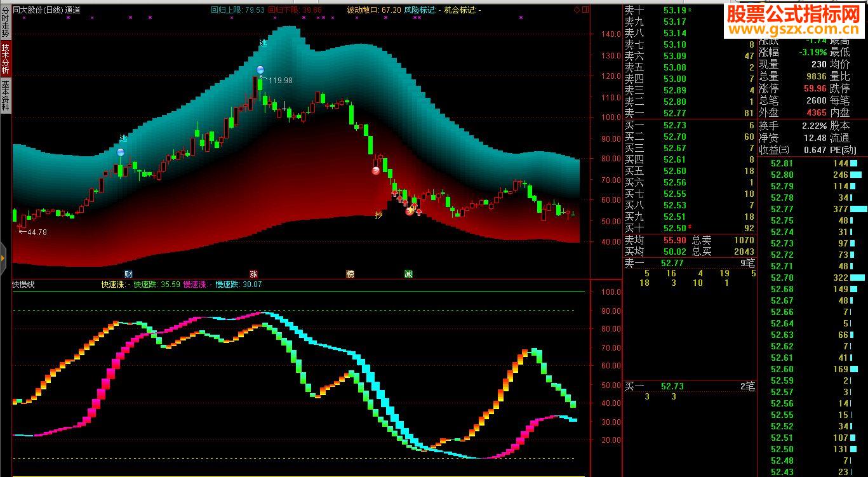The height and width of the screenshot is (477, 868).
Task: Select the 买六 52.56 order row
Action: (x=689, y=182)
